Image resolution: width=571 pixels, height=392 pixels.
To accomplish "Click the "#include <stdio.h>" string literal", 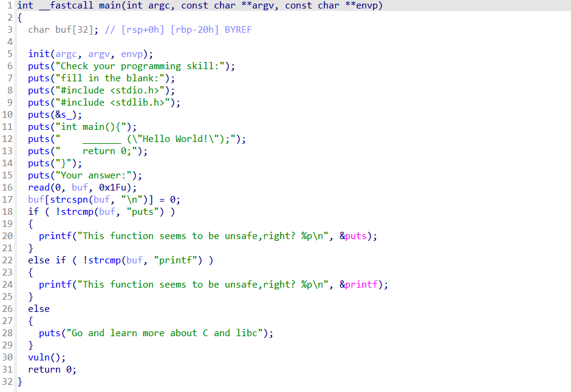I will [109, 90].
